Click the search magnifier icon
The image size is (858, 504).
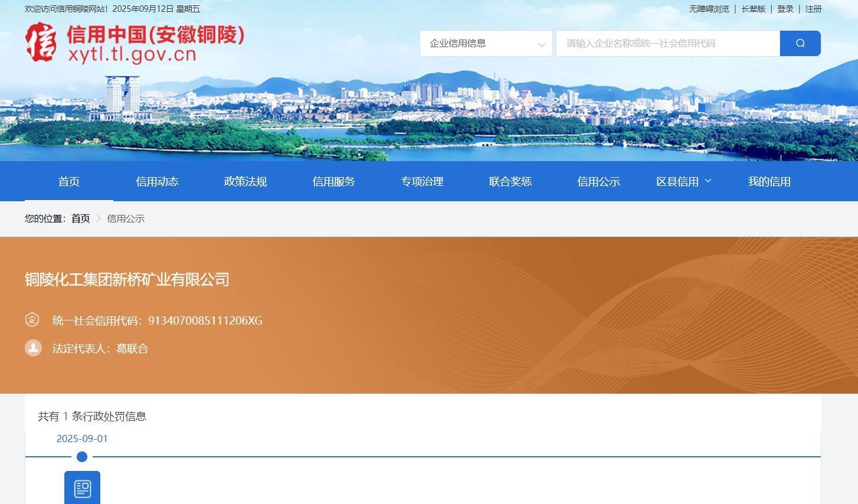pos(800,42)
